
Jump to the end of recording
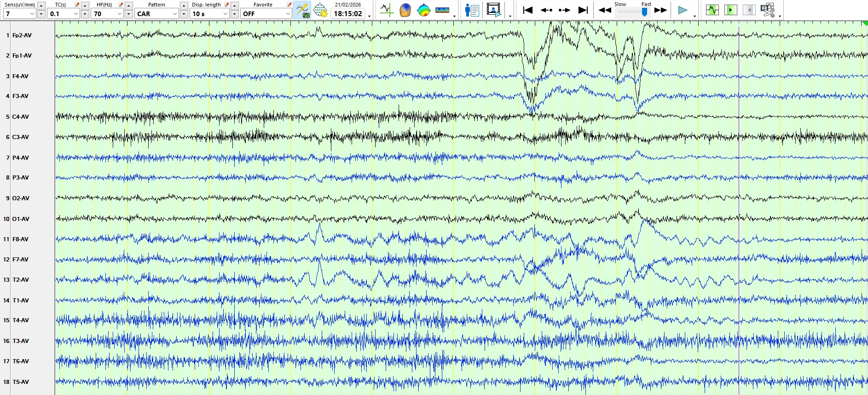(583, 10)
